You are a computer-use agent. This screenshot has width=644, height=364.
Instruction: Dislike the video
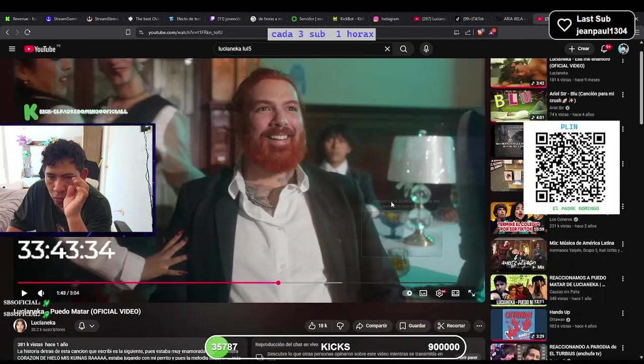point(340,326)
